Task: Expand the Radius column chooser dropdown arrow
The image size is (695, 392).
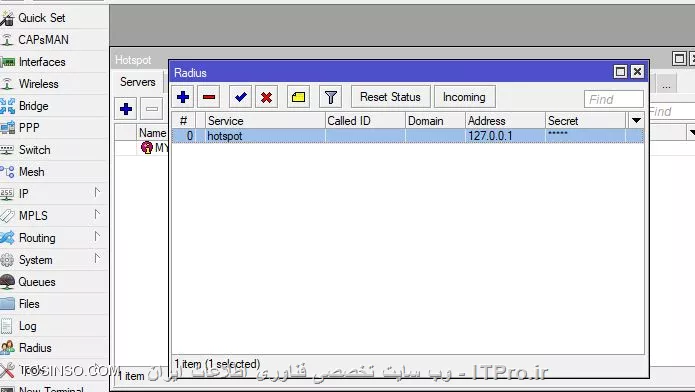Action: [x=636, y=121]
